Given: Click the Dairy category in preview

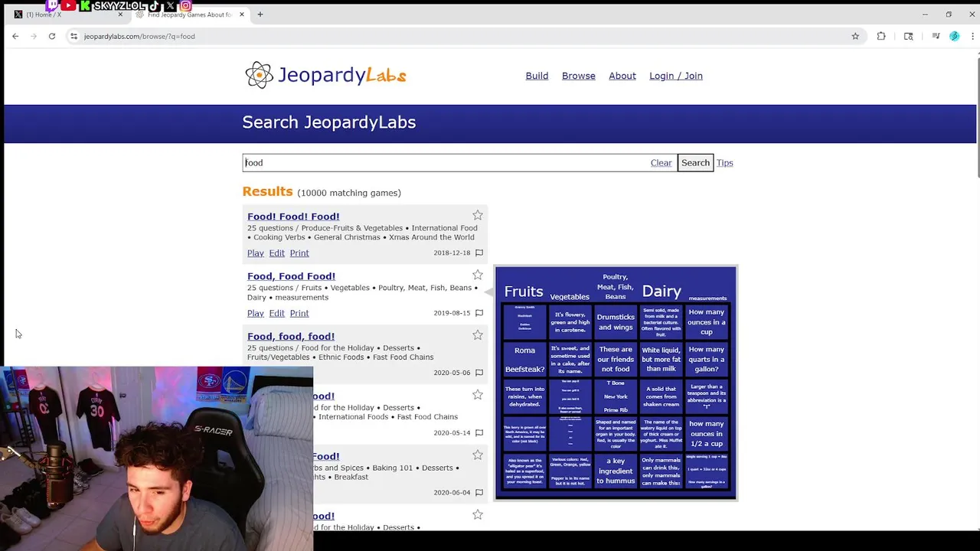Looking at the screenshot, I should pyautogui.click(x=661, y=291).
